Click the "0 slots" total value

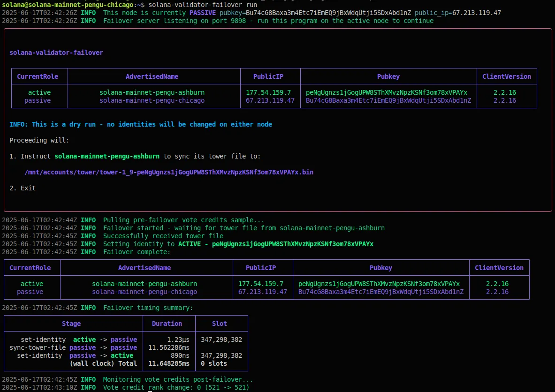(x=214, y=363)
